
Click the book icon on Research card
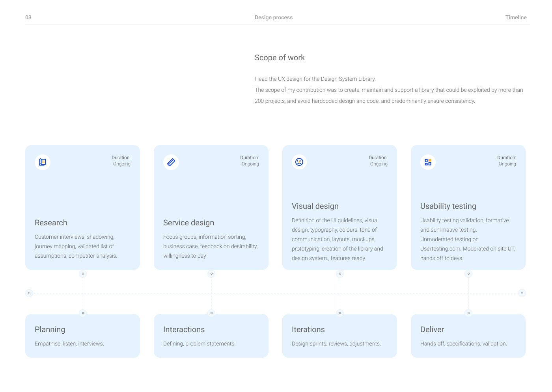pos(43,162)
